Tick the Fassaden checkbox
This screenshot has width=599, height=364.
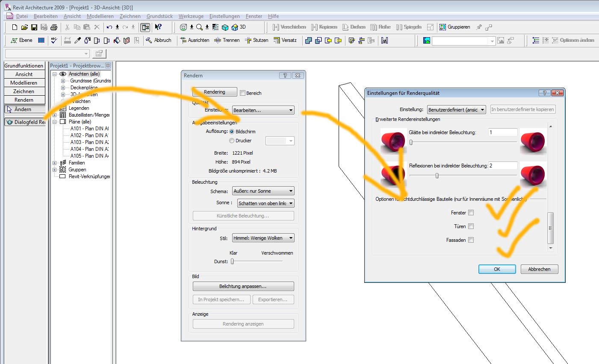point(471,240)
